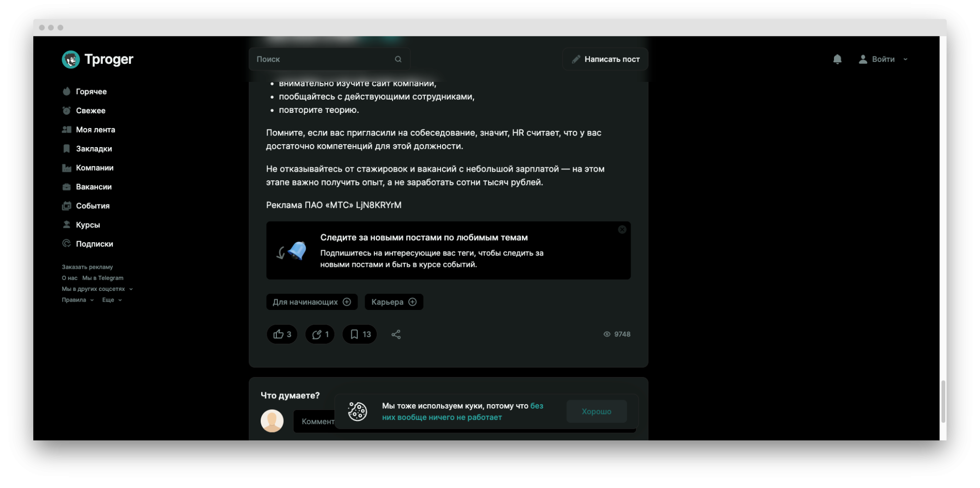Open the Горячее section in the sidebar
980x488 pixels.
tap(91, 91)
